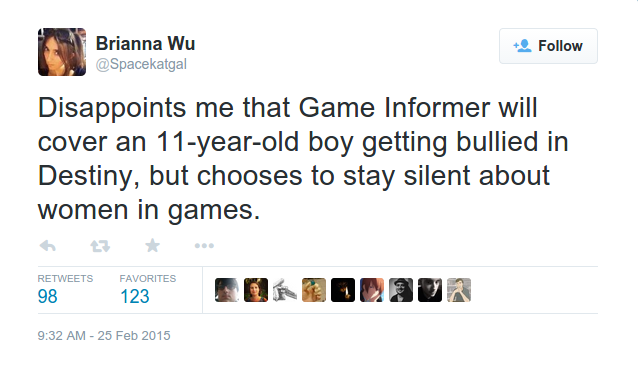
Task: Open Brianna Wu's profile picture
Action: [x=62, y=52]
